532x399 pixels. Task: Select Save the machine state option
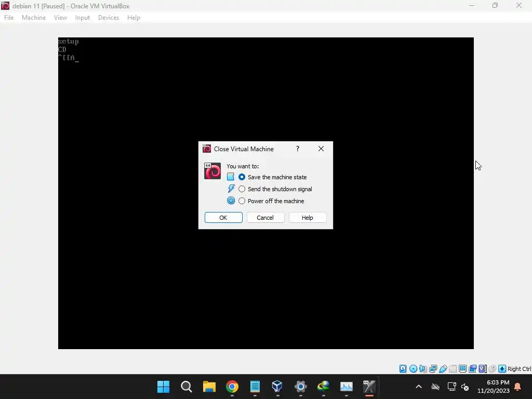coord(272,177)
